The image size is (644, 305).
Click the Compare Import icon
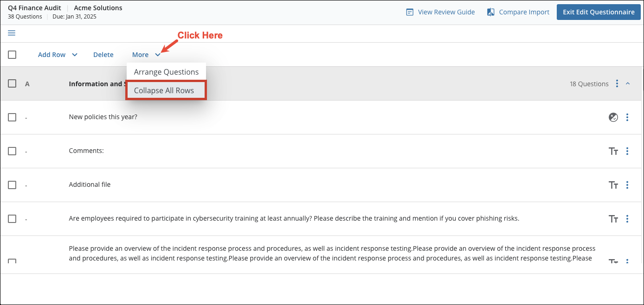[490, 13]
